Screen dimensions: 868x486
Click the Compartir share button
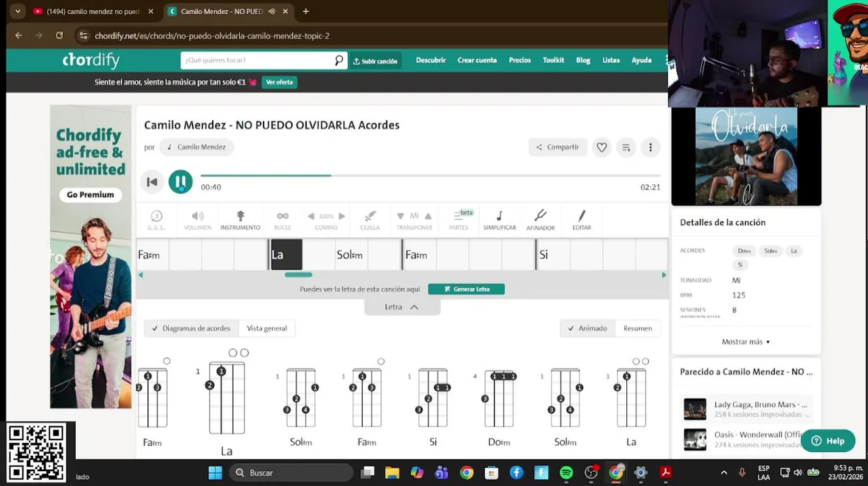[558, 147]
